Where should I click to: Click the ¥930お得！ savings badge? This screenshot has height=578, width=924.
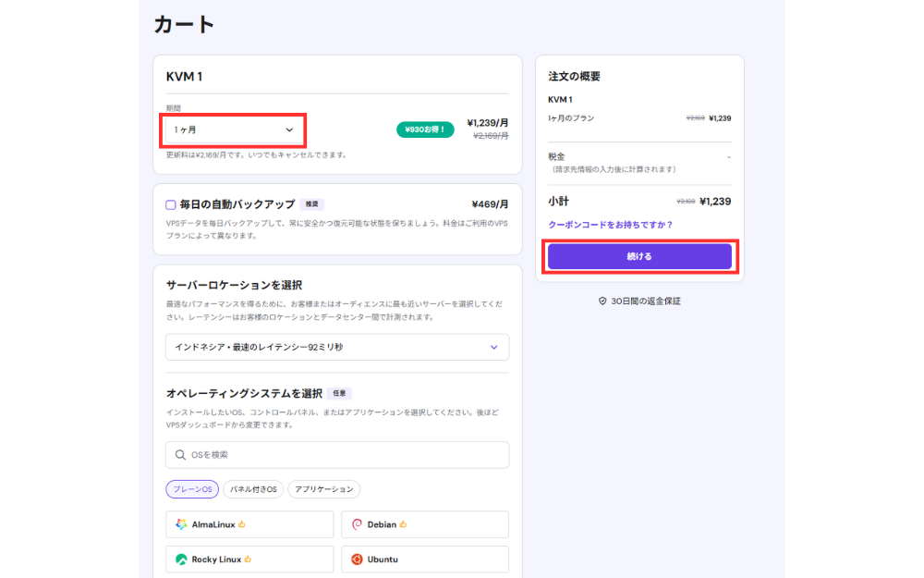(x=425, y=129)
